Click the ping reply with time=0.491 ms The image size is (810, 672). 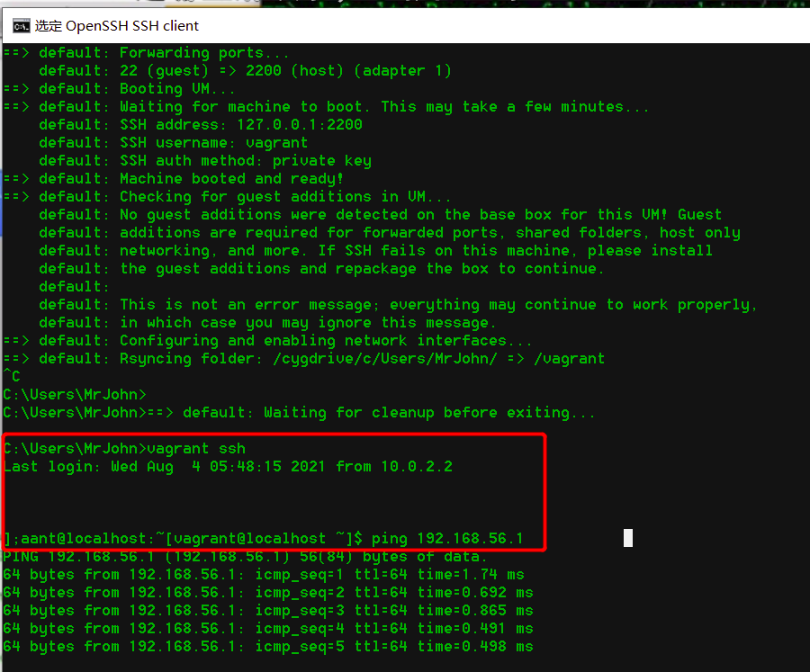tap(268, 629)
